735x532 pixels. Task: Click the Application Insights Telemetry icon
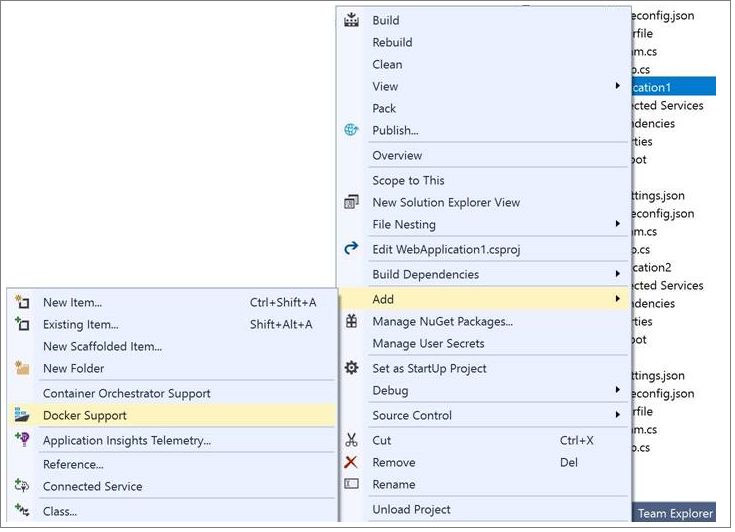pos(22,440)
